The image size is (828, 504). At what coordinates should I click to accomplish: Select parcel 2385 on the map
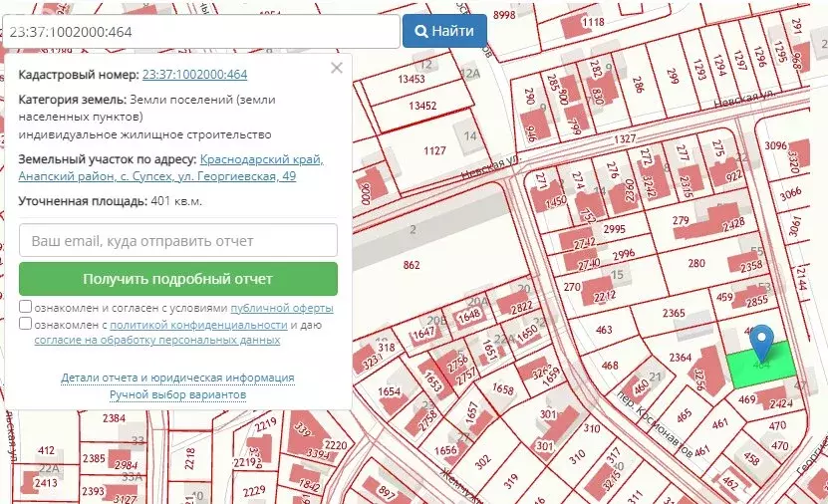tap(94, 458)
